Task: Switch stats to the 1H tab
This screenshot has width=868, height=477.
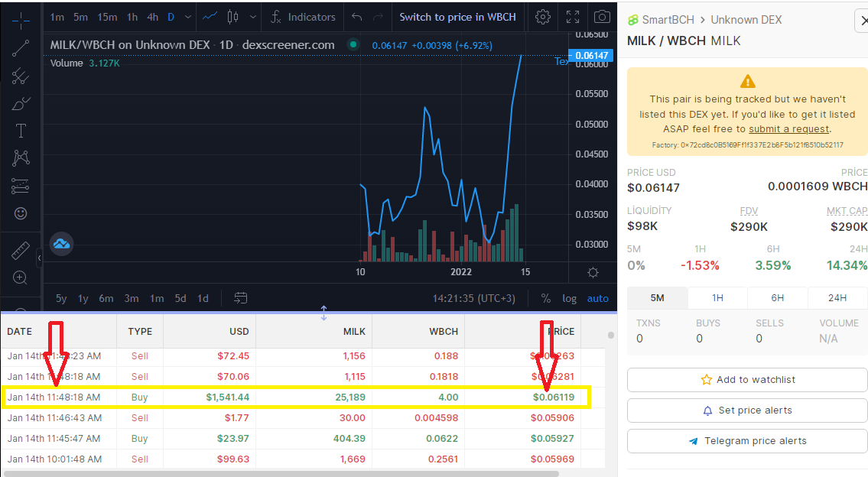Action: 717,298
